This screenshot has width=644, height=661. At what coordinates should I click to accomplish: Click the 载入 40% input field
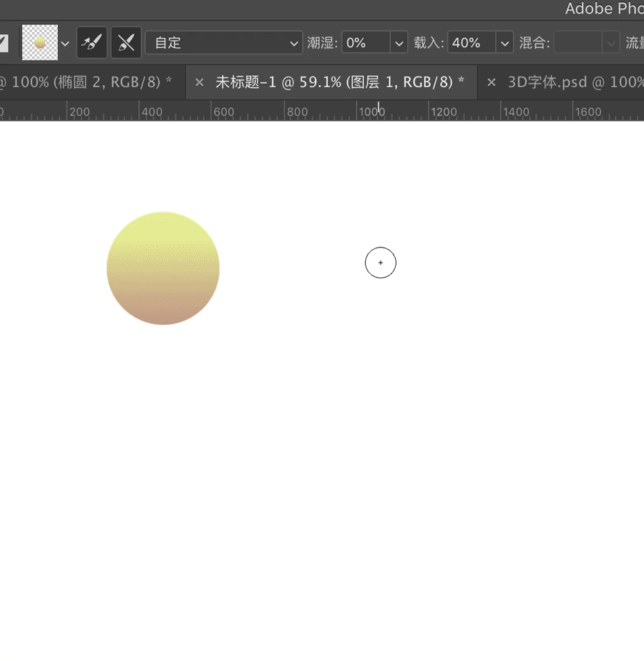471,43
